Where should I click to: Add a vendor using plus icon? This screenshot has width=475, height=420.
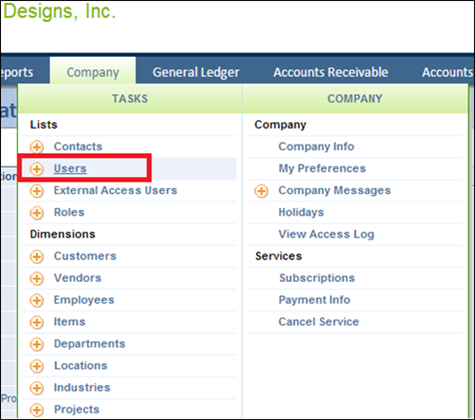point(37,278)
